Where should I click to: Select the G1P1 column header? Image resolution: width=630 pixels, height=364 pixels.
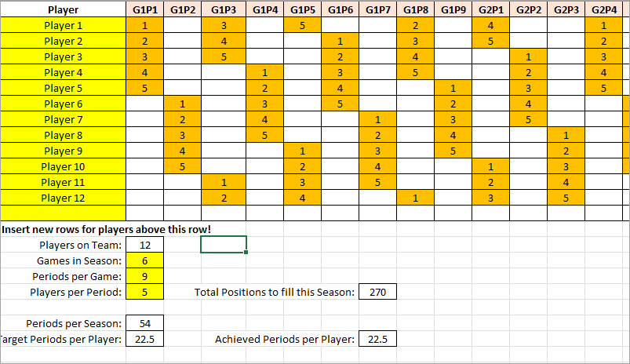point(144,10)
